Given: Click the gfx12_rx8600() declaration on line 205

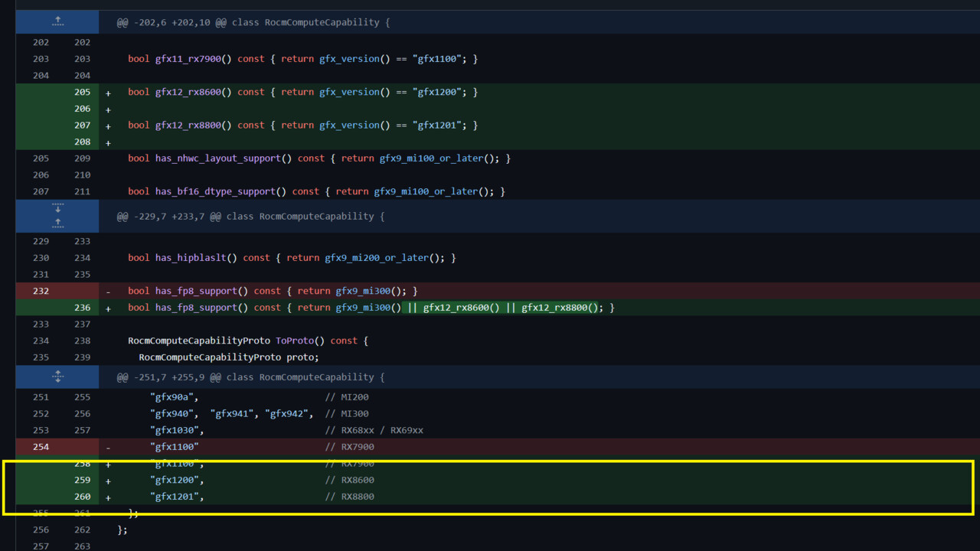Looking at the screenshot, I should tap(194, 92).
